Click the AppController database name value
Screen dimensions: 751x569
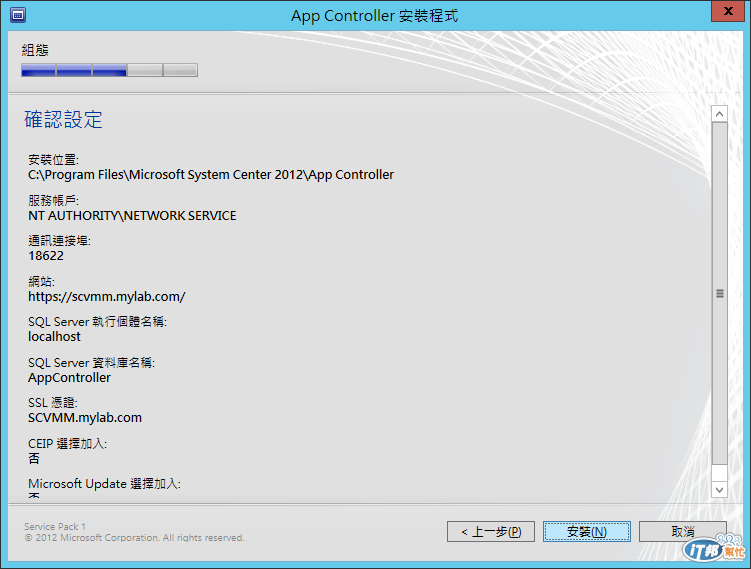pyautogui.click(x=69, y=378)
